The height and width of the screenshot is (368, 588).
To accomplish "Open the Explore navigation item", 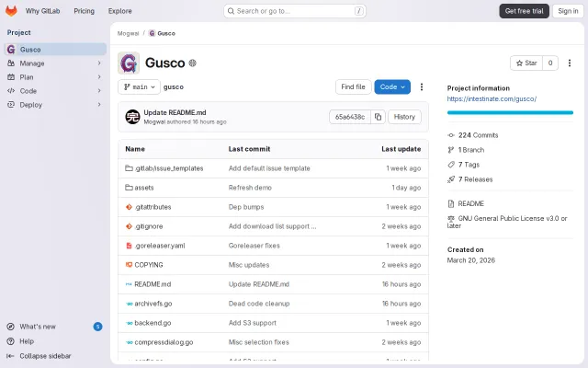I will [x=120, y=11].
